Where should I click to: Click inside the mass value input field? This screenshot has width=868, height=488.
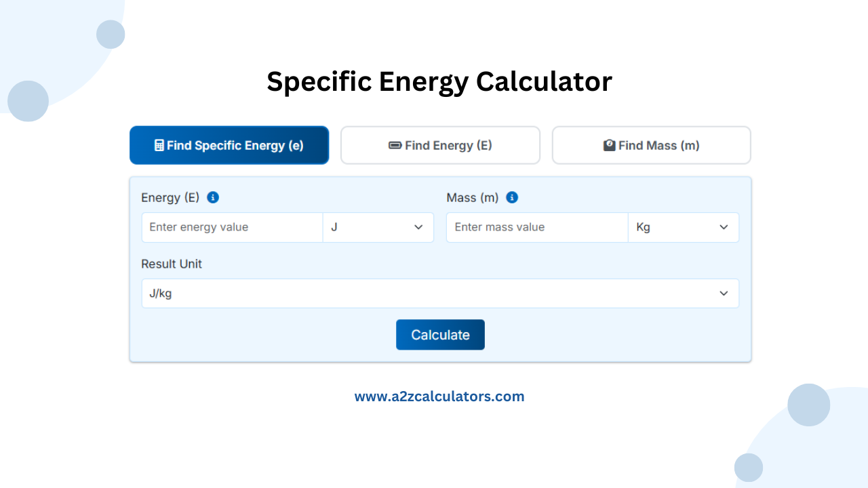coord(536,227)
